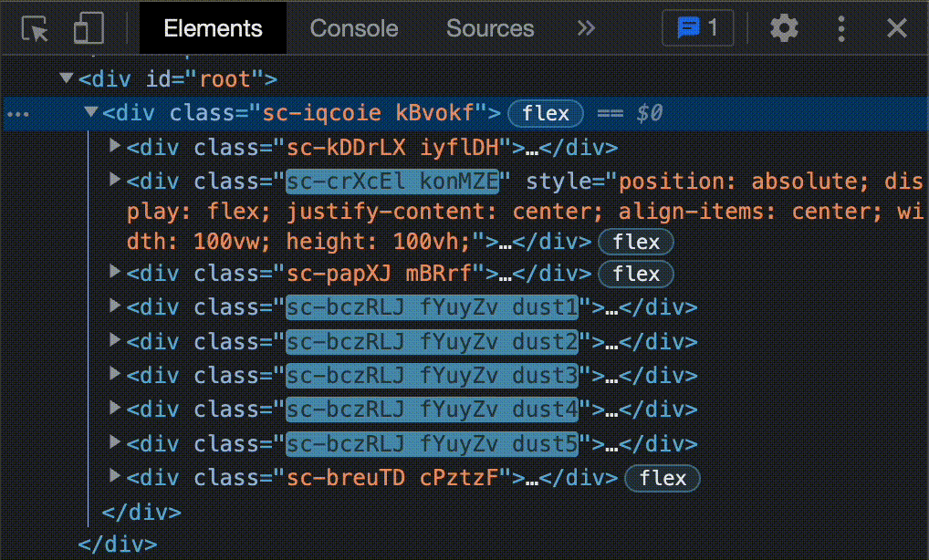Collapse the sc-iqcoie kBvokf div
The height and width of the screenshot is (560, 929).
click(x=90, y=111)
